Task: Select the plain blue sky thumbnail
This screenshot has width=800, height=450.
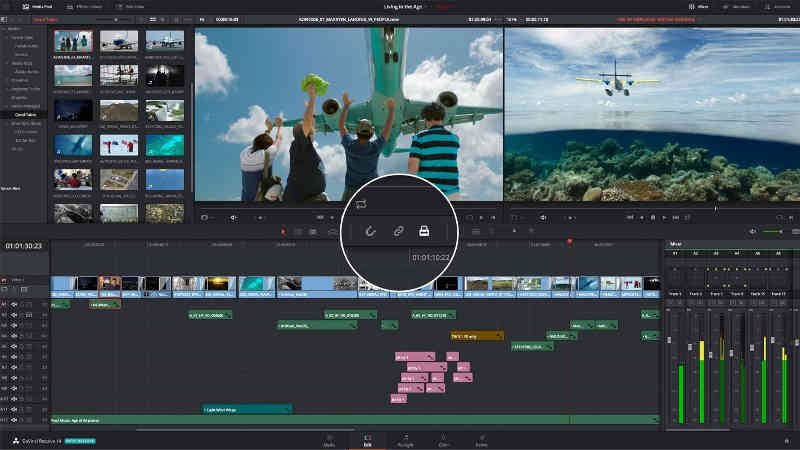Action: click(x=164, y=180)
